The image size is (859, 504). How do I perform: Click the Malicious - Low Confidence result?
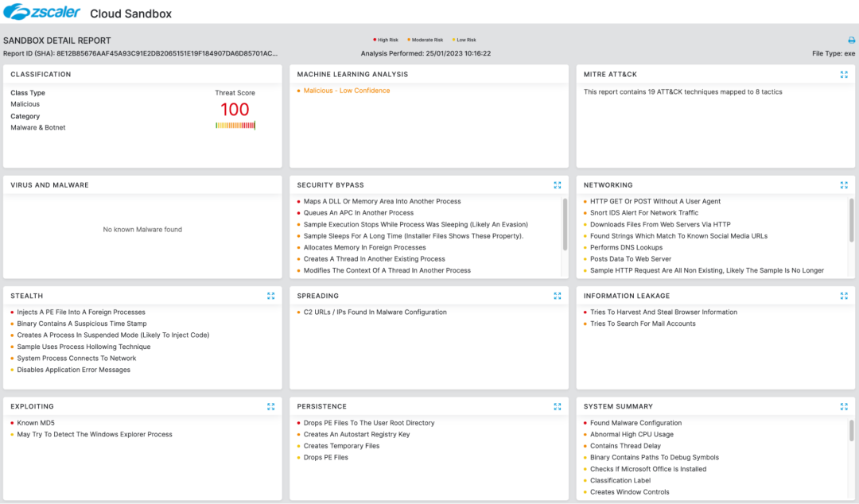pos(347,91)
